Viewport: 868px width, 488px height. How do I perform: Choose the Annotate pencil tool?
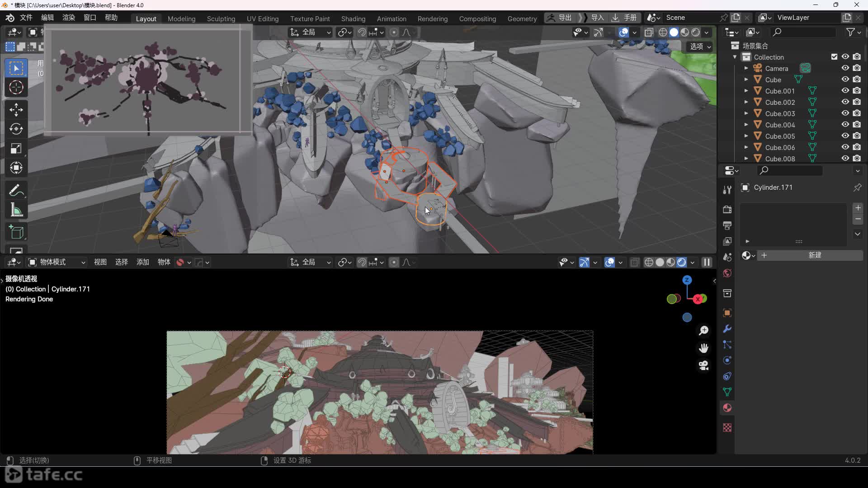point(16,191)
